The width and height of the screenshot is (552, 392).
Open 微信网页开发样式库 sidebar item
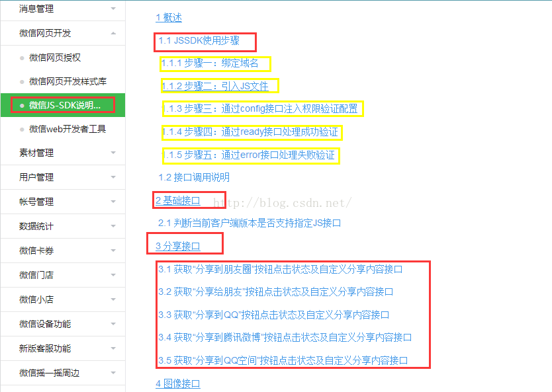coord(68,81)
